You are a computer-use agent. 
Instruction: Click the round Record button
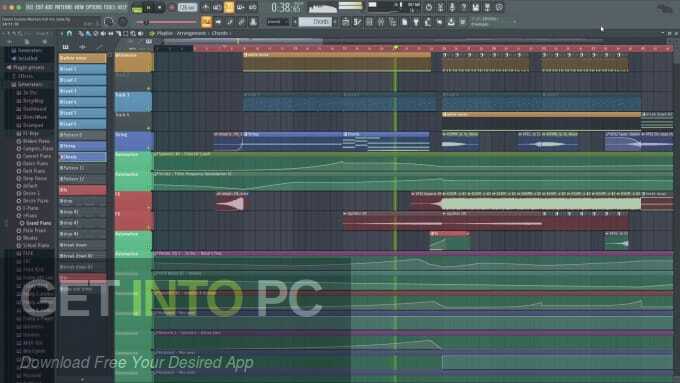click(x=172, y=7)
